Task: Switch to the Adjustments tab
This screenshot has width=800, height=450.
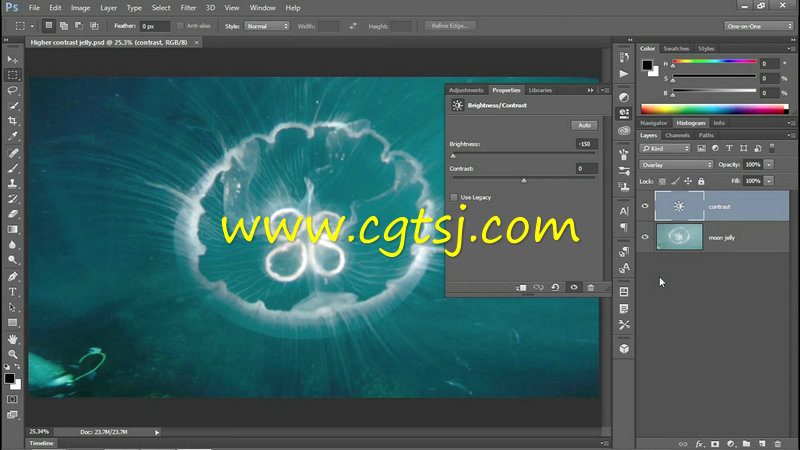Action: click(466, 90)
